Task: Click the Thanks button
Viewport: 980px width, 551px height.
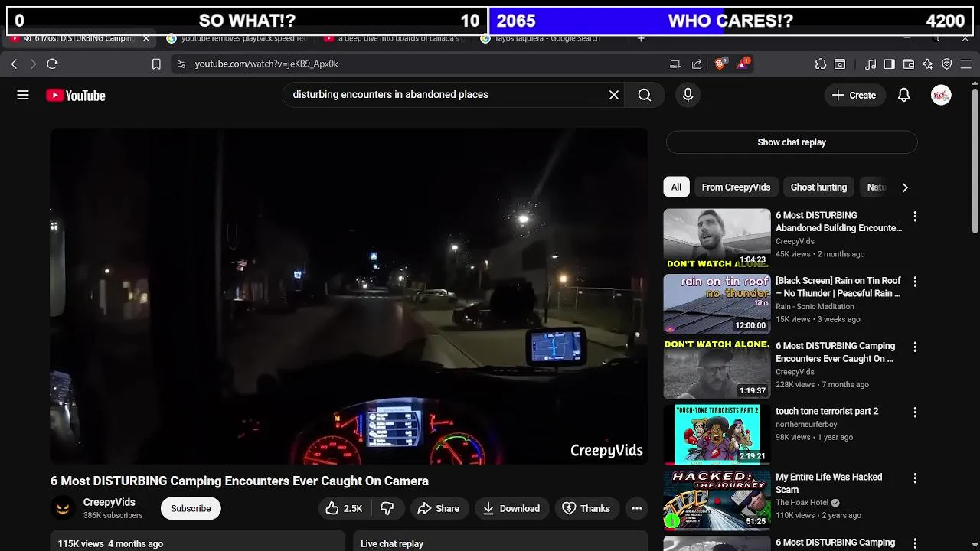Action: (586, 508)
